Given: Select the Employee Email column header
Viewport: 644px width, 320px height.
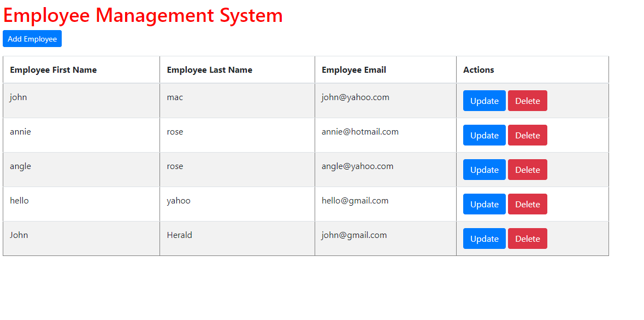Looking at the screenshot, I should tap(353, 70).
